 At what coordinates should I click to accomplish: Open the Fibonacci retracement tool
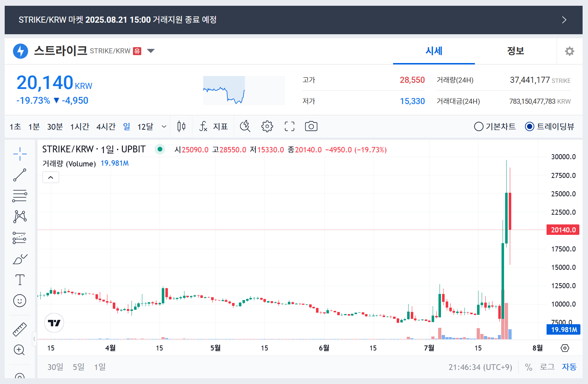coord(20,196)
